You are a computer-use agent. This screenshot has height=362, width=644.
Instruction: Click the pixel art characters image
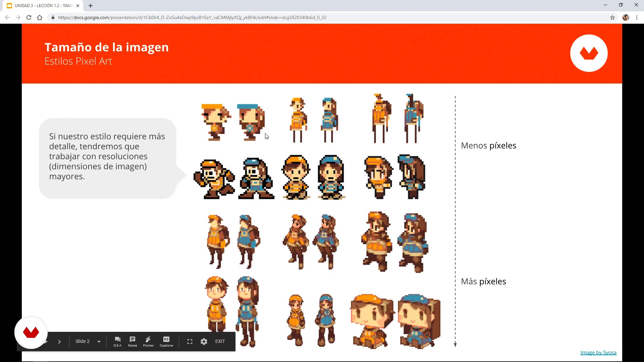pos(317,221)
